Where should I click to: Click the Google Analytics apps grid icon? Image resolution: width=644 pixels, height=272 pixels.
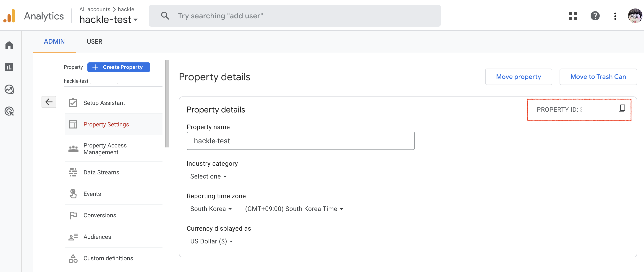coord(573,16)
